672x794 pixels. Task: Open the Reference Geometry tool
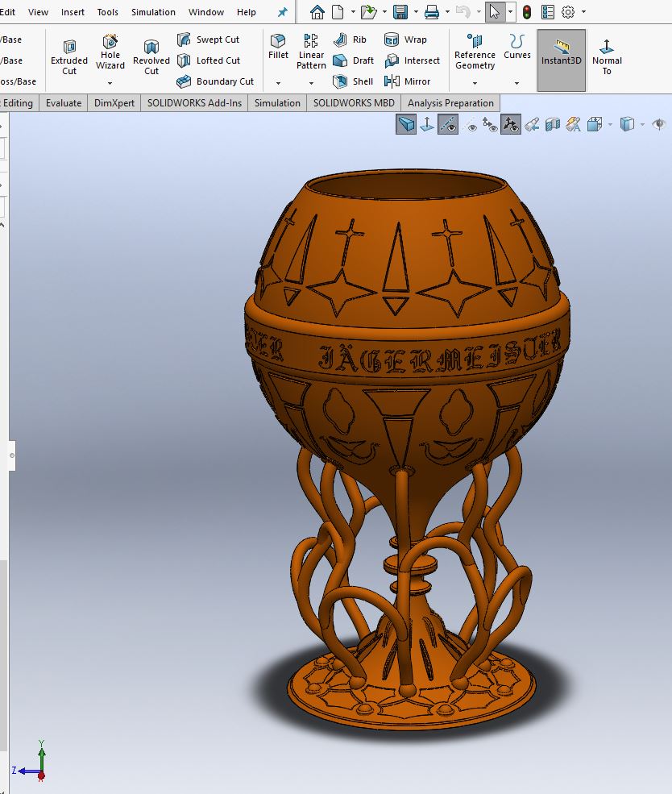click(x=475, y=52)
